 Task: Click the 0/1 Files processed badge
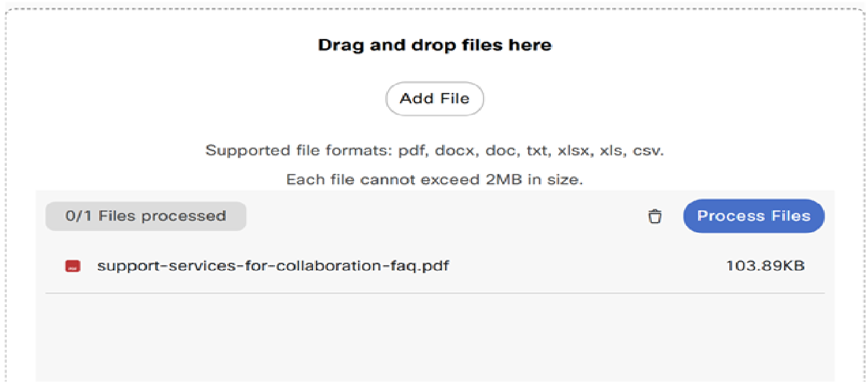tap(146, 216)
